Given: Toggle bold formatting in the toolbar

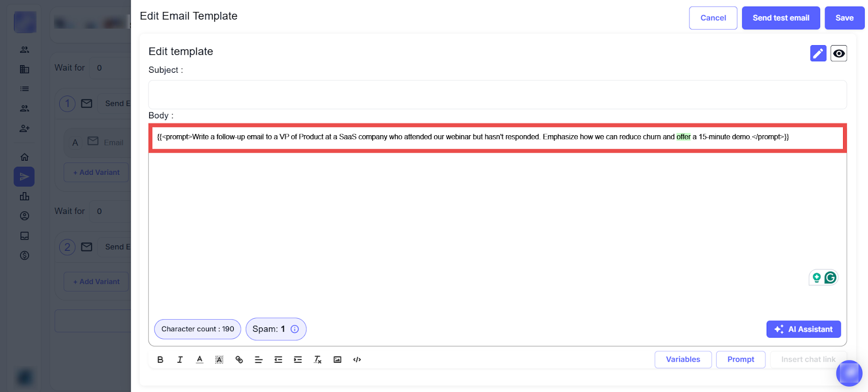Looking at the screenshot, I should pos(160,359).
